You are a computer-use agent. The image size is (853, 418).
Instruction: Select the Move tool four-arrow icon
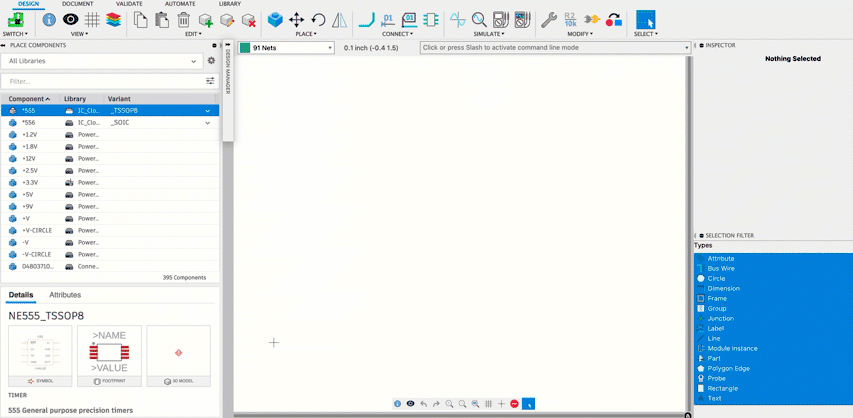coord(296,20)
